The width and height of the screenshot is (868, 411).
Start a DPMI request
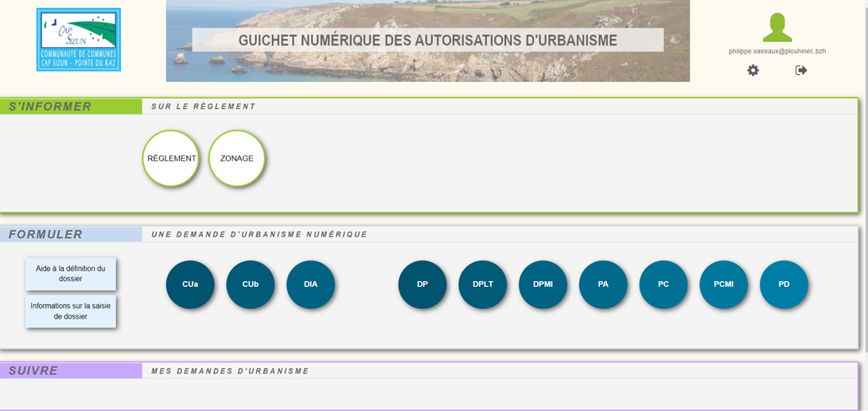point(543,284)
